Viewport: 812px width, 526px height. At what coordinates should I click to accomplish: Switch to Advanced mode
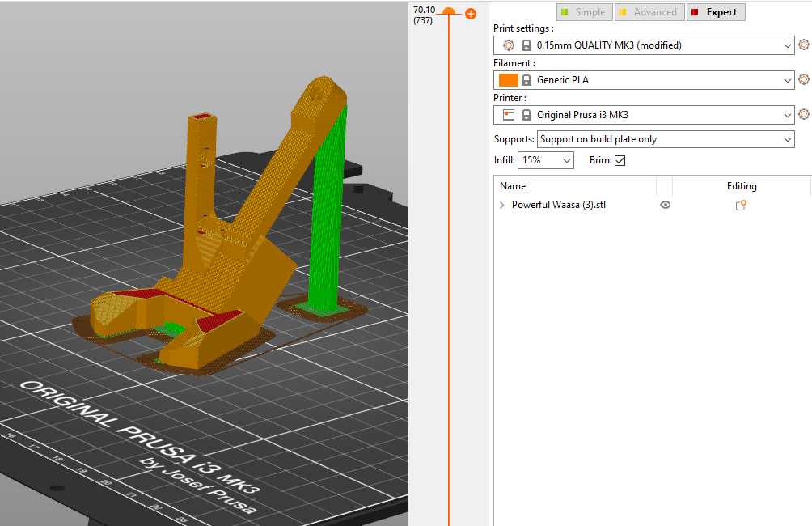point(648,12)
